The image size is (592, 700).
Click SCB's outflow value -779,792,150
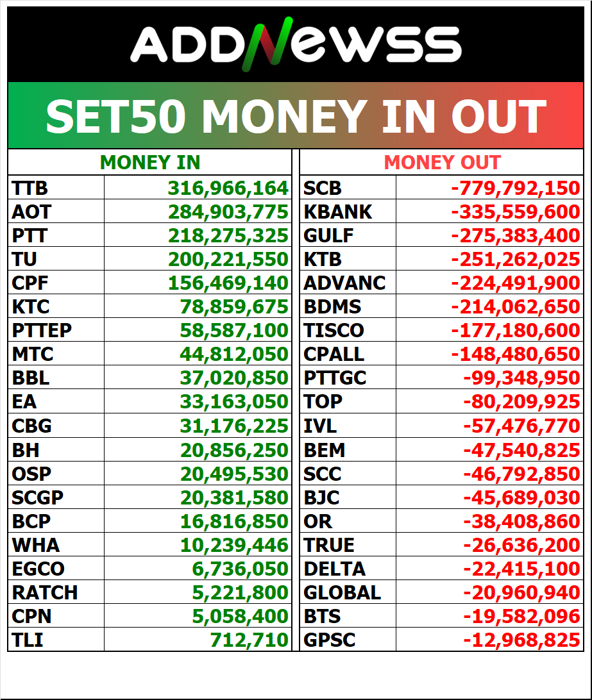[x=515, y=188]
